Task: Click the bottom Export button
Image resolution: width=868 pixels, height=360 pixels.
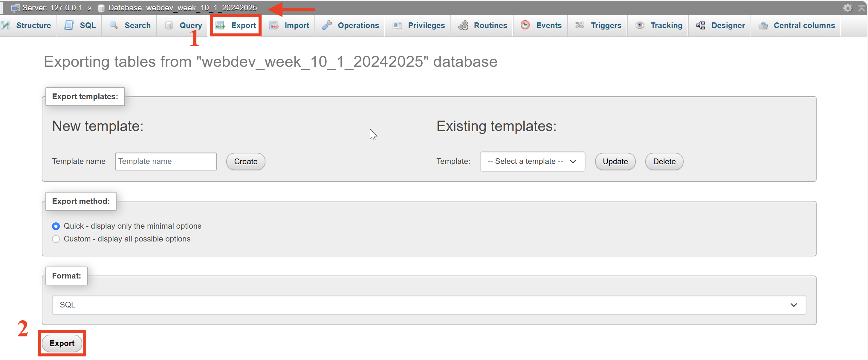Action: pos(62,343)
